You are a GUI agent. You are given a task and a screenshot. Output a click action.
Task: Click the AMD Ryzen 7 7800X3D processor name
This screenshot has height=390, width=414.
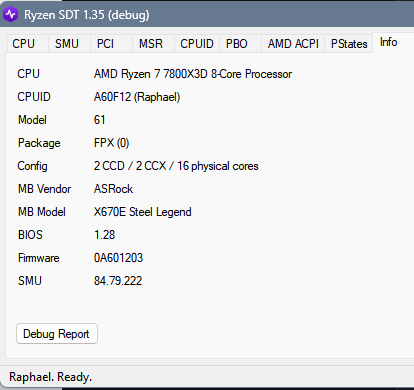tap(193, 74)
